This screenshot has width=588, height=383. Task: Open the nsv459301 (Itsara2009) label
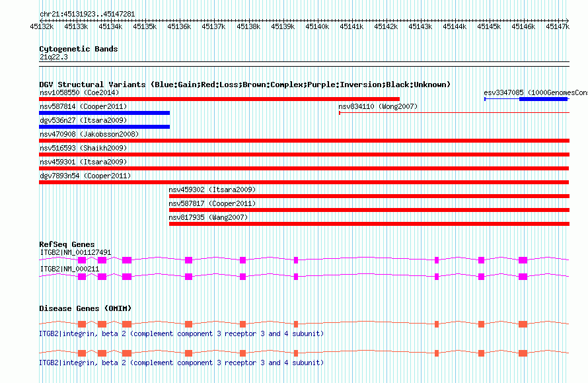tap(83, 162)
